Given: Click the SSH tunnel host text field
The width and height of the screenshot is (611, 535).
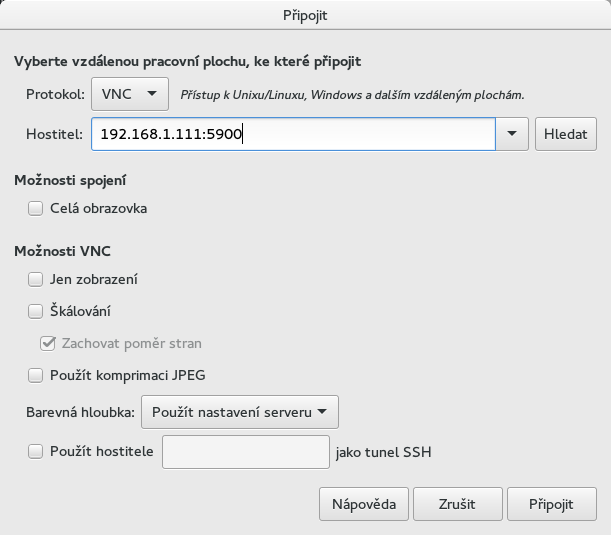Looking at the screenshot, I should point(245,452).
